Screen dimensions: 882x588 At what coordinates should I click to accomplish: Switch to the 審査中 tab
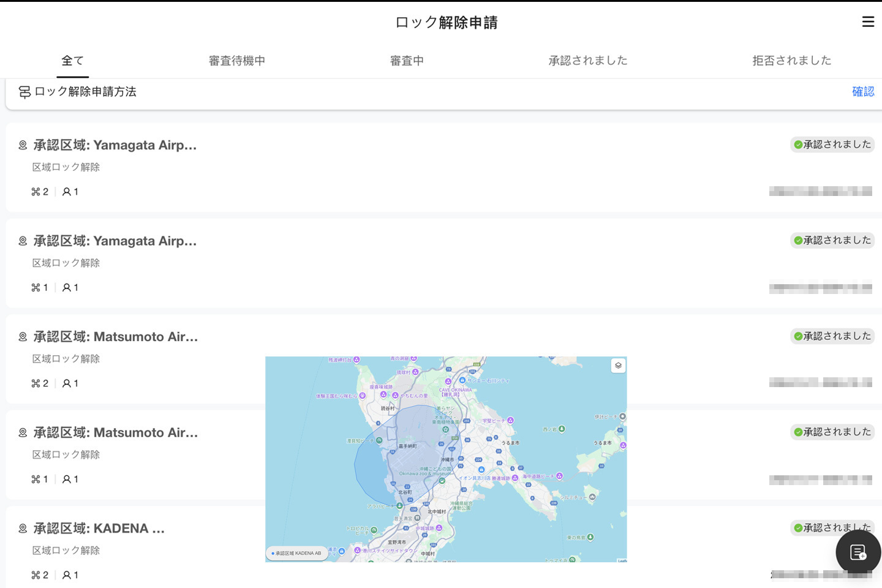click(x=407, y=61)
